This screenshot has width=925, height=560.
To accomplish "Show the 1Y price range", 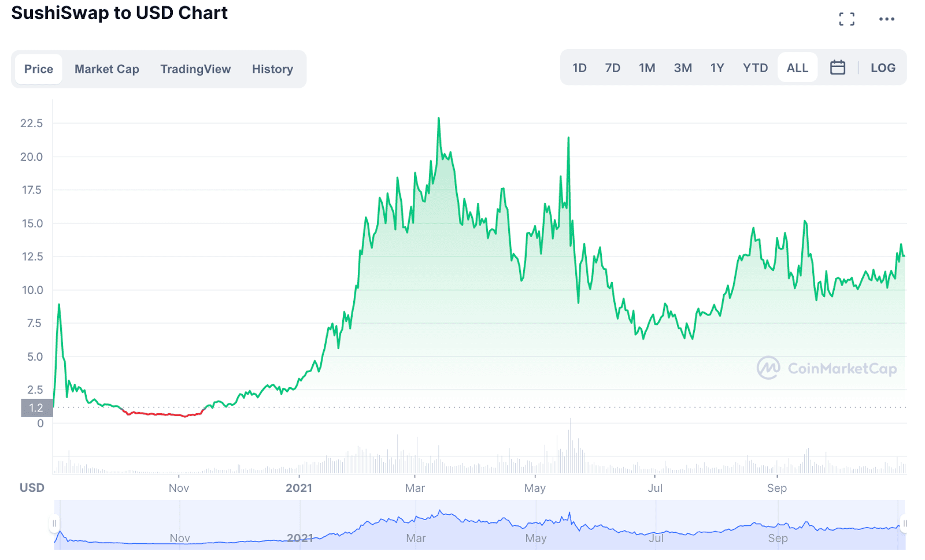I will 717,68.
